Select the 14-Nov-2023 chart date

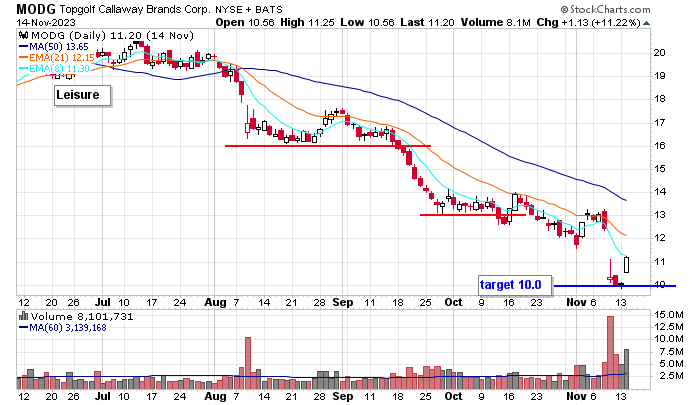pyautogui.click(x=46, y=22)
